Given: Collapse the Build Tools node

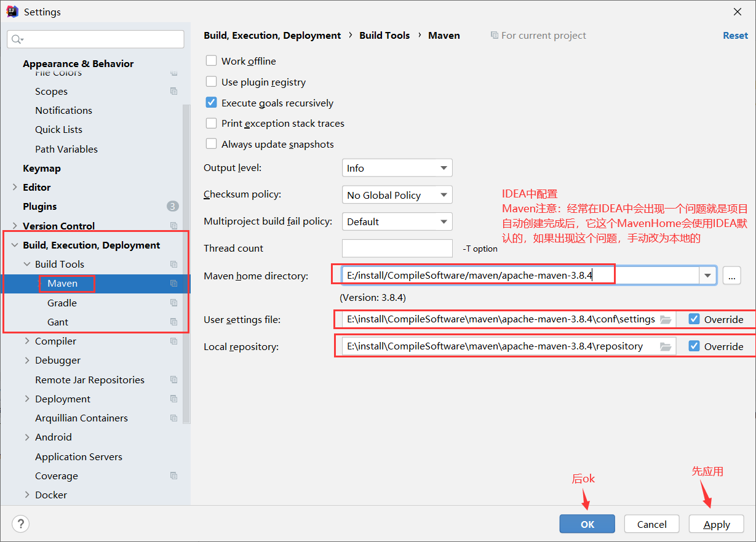Looking at the screenshot, I should [27, 264].
